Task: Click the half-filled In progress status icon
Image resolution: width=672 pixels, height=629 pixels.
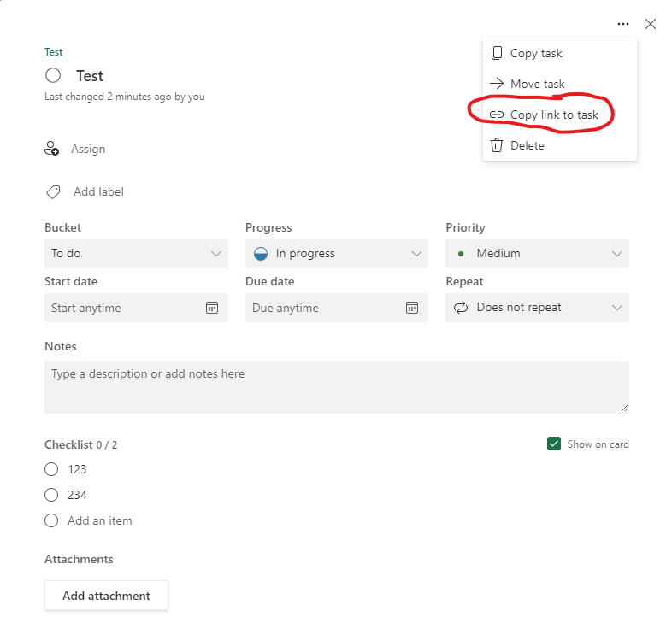Action: 261,254
